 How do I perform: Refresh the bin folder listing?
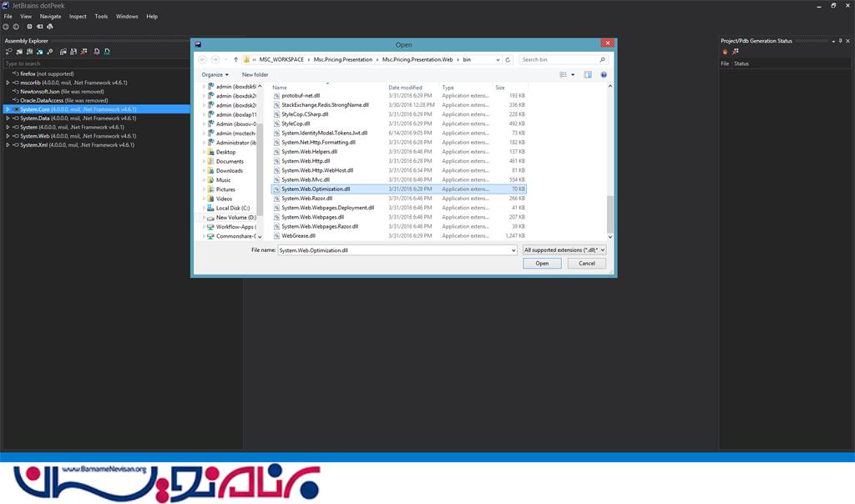[x=508, y=59]
